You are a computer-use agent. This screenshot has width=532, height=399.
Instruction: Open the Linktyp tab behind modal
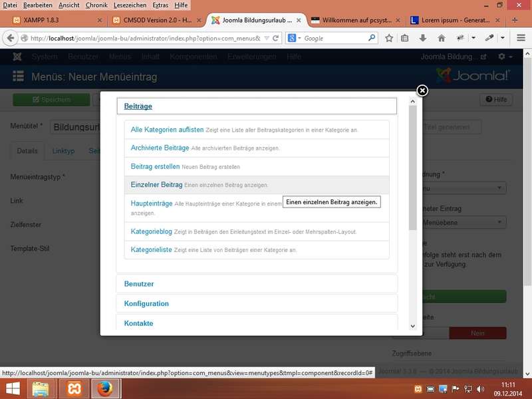pyautogui.click(x=63, y=151)
